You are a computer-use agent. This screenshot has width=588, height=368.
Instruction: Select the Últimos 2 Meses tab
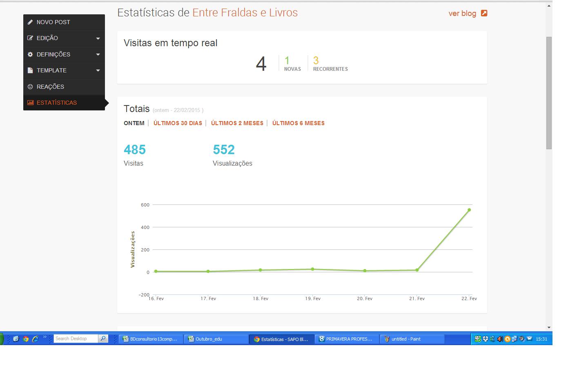point(237,123)
